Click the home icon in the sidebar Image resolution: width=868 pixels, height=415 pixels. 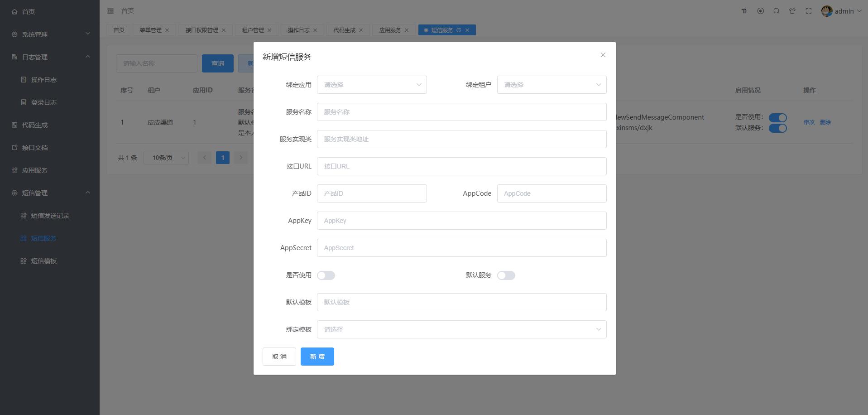point(14,12)
